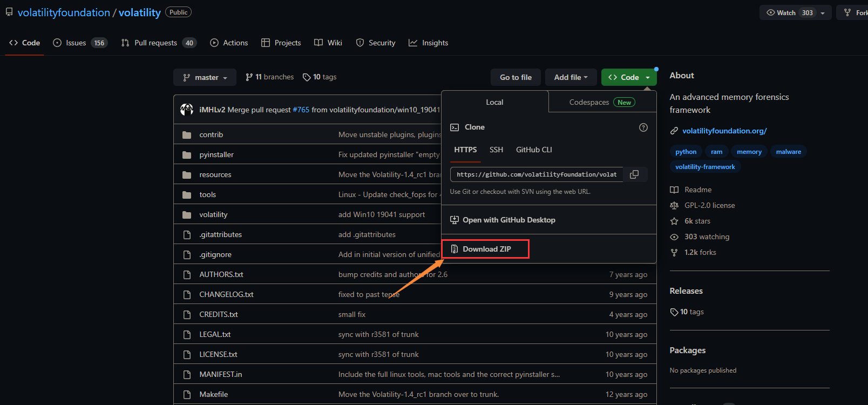View the Insights tab
Image resolution: width=868 pixels, height=405 pixels.
429,43
